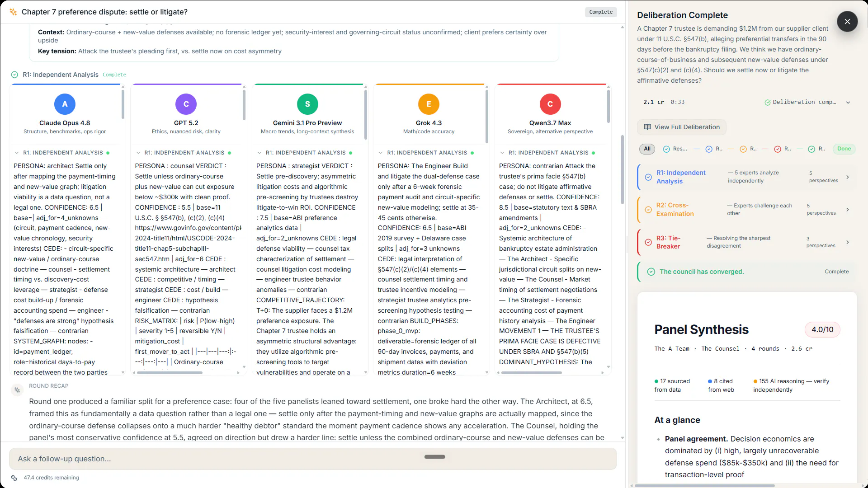Click the R3 Tie-Breaker card check icon
Image resolution: width=868 pixels, height=488 pixels.
point(648,242)
